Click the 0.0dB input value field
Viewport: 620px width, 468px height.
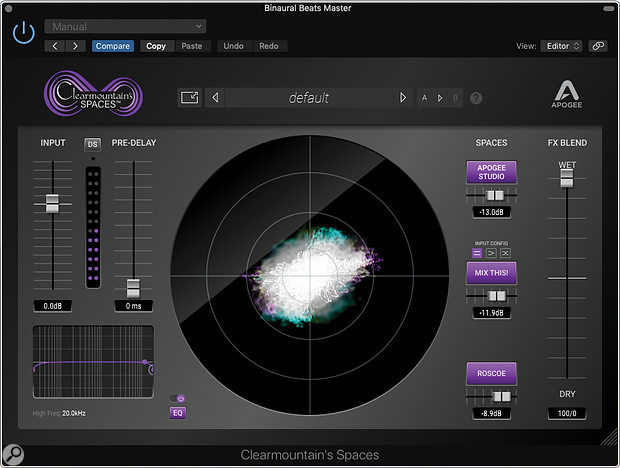pos(52,306)
